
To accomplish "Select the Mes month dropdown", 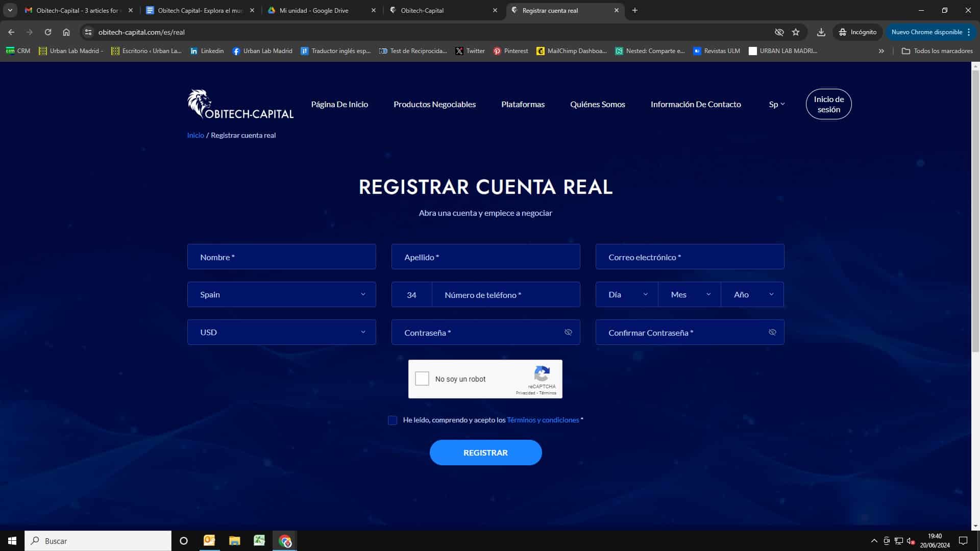I will click(x=689, y=294).
